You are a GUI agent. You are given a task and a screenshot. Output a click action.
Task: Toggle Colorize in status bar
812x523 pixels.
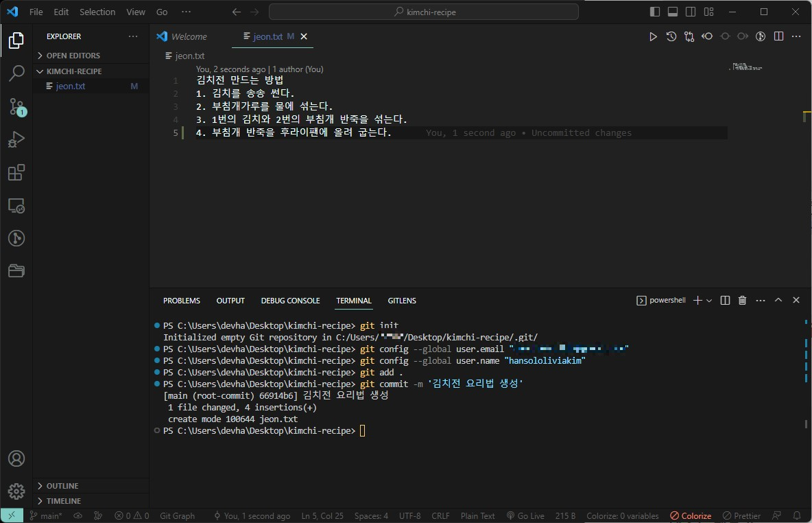click(691, 515)
